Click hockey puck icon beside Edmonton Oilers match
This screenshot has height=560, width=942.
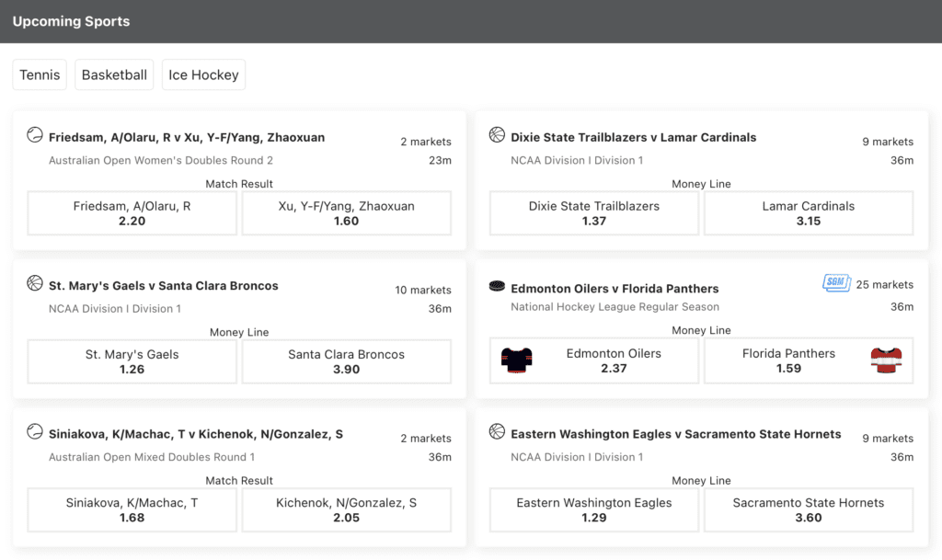click(x=497, y=286)
